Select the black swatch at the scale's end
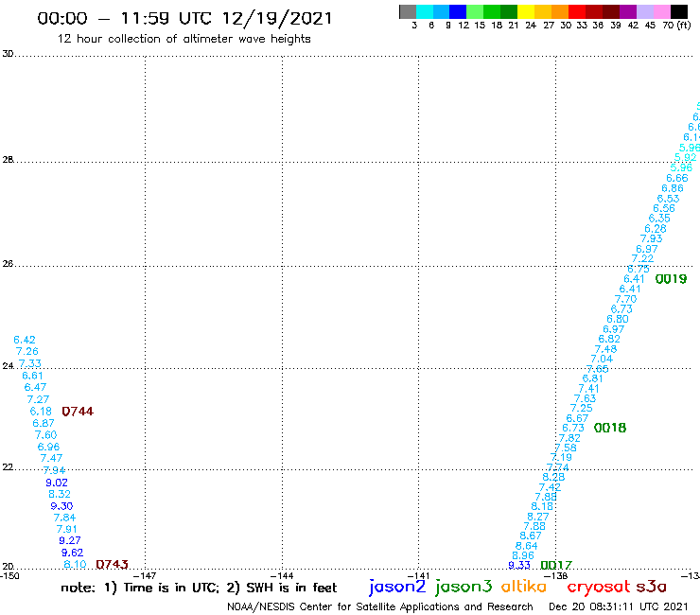This screenshot has height=615, width=700. (x=678, y=11)
